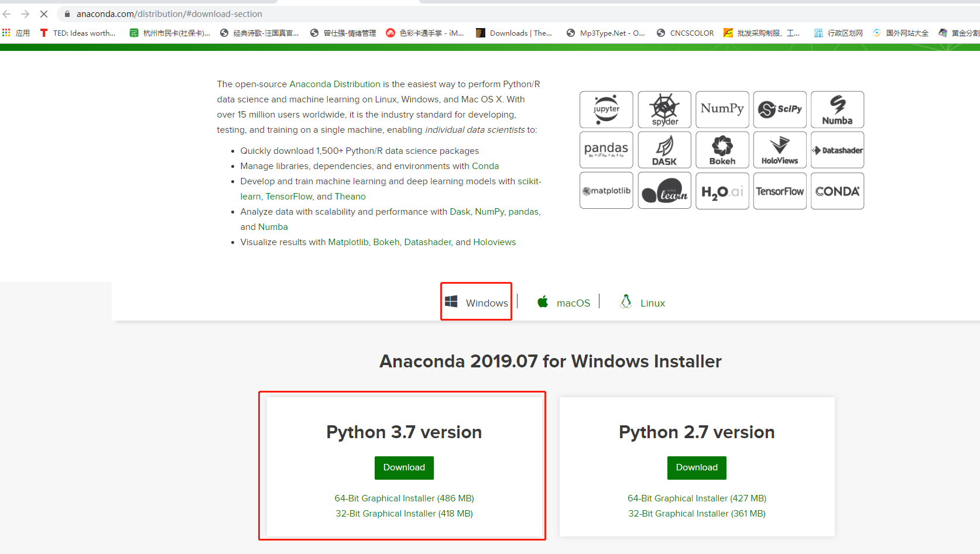The image size is (980, 554).
Task: Click the CONDA logo tile
Action: coord(837,191)
